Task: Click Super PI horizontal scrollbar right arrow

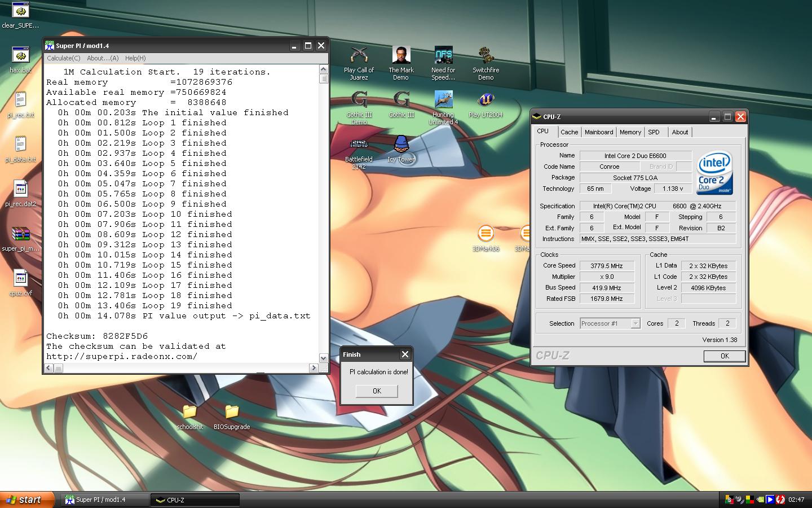Action: coord(314,368)
